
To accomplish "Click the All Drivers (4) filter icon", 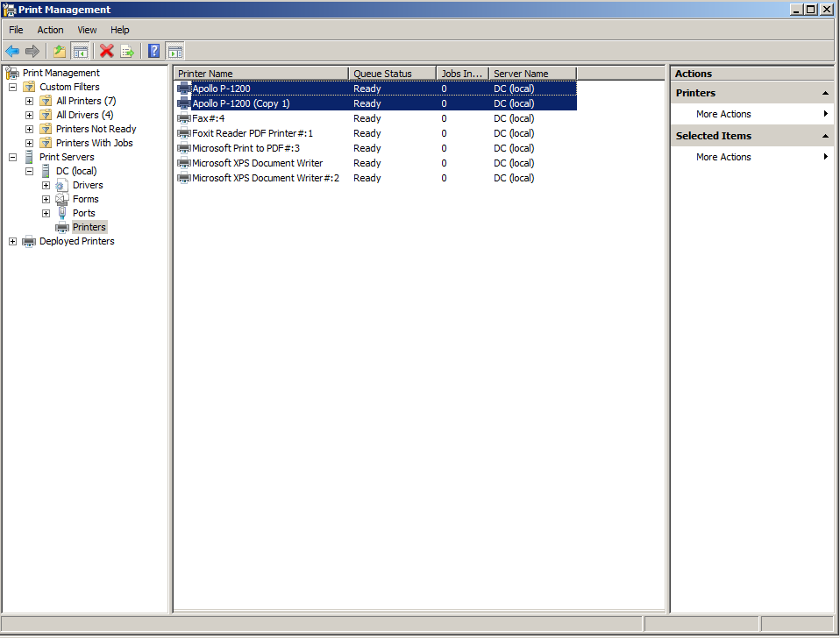I will 46,115.
